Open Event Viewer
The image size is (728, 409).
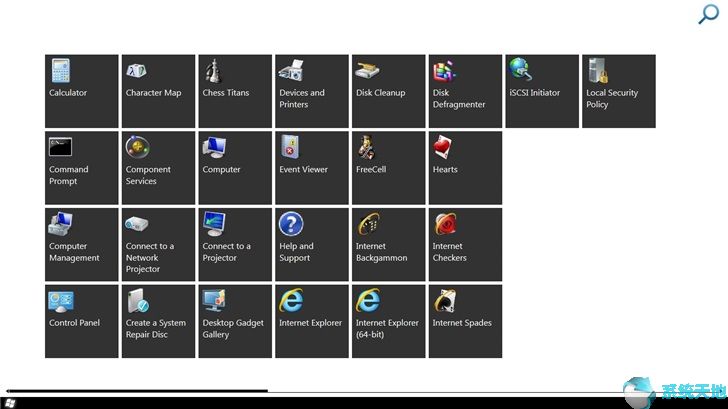click(x=312, y=168)
